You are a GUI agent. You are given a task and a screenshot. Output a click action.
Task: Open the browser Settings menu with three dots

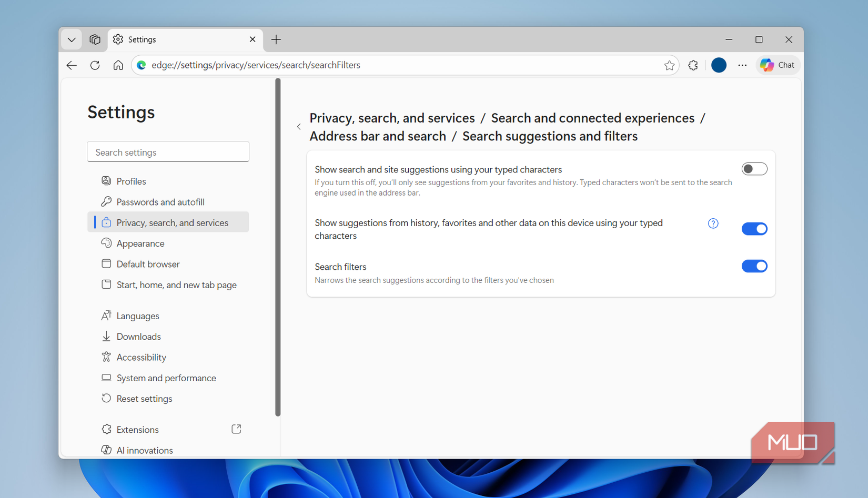(x=743, y=65)
